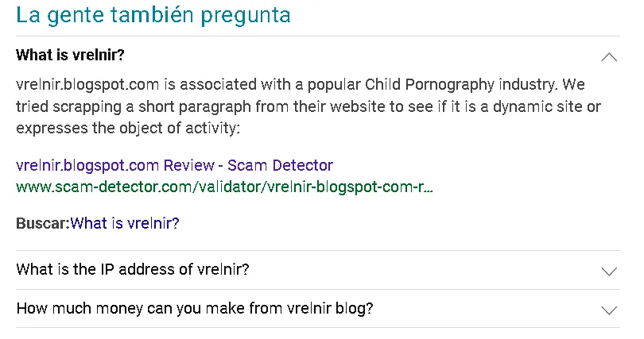
Task: Click the green scam-detector.com validator URL
Action: click(x=224, y=188)
